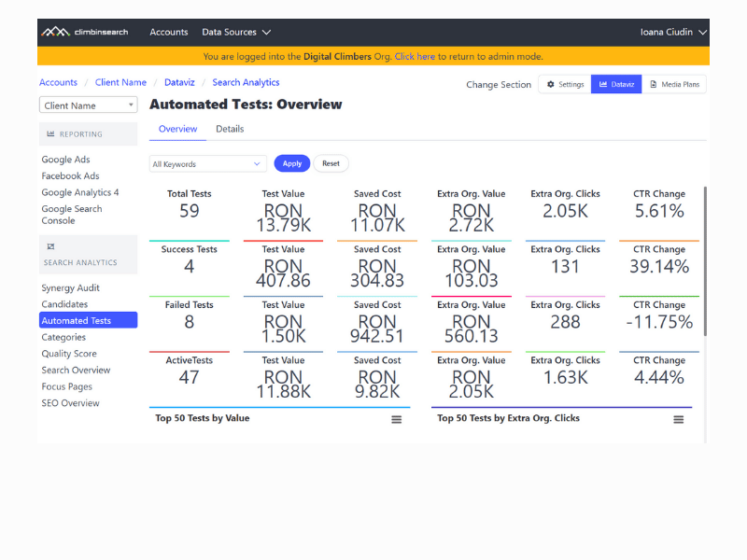The height and width of the screenshot is (560, 747).
Task: Open the Top 50 Tests by Value menu
Action: coord(396,419)
